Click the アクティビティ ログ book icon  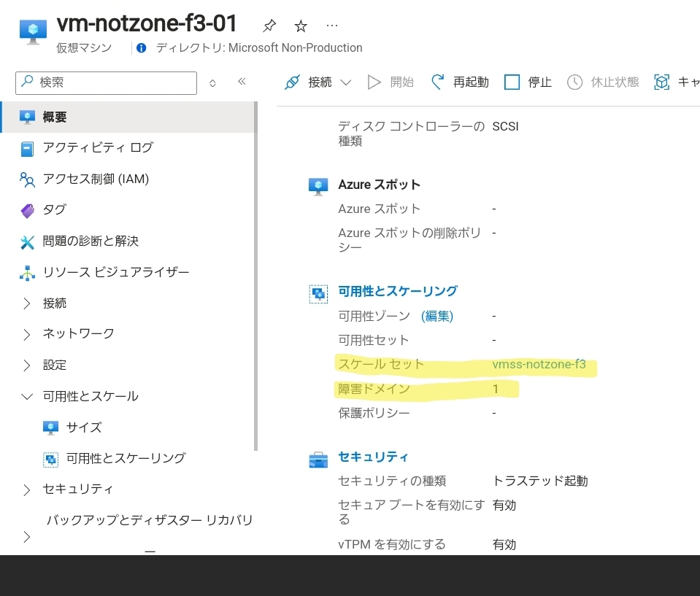point(27,149)
